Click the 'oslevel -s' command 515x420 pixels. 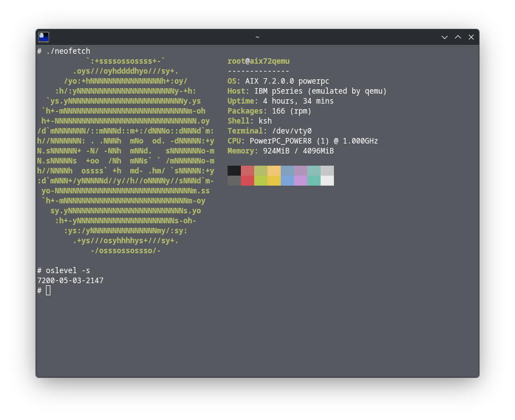pos(64,270)
